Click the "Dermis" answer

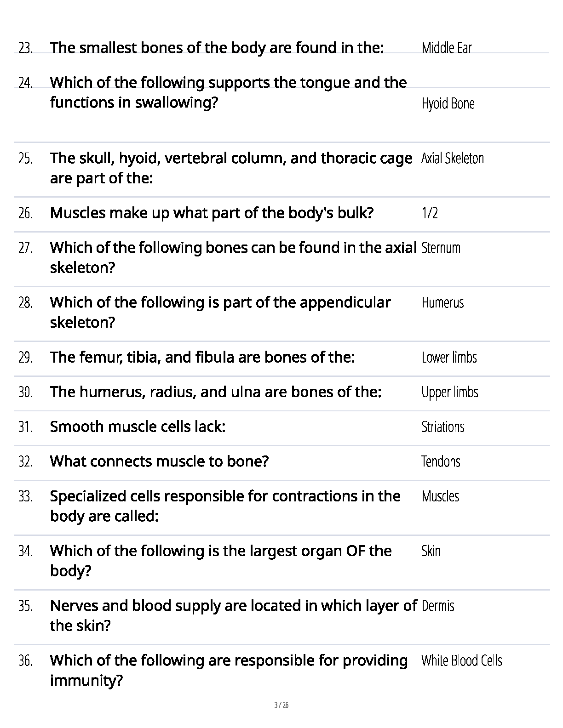[x=437, y=606]
